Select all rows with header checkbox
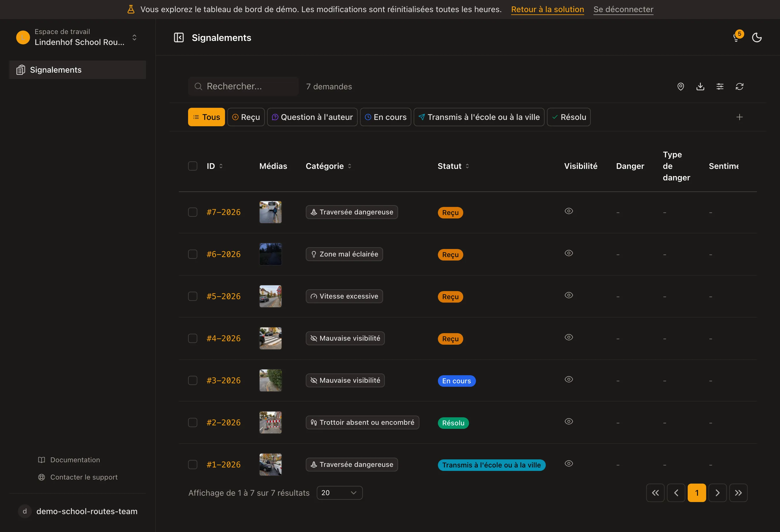Viewport: 780px width, 532px height. [x=193, y=166]
